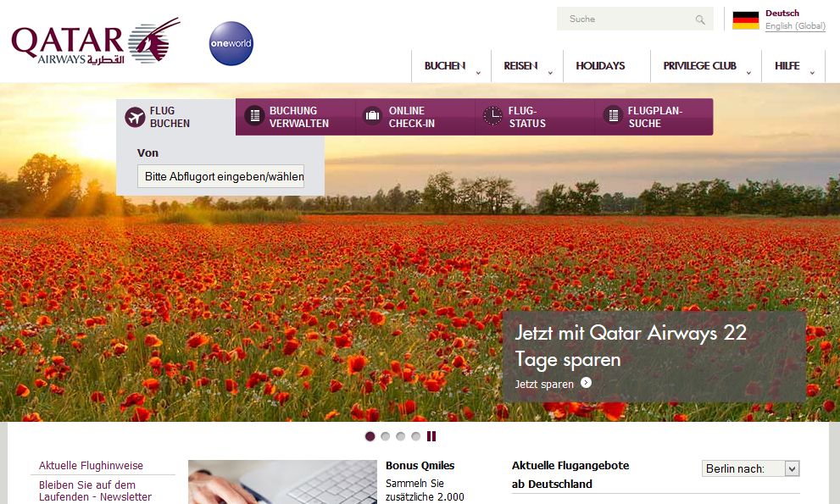Click the 'Von' field label
This screenshot has height=504, width=840.
point(147,153)
